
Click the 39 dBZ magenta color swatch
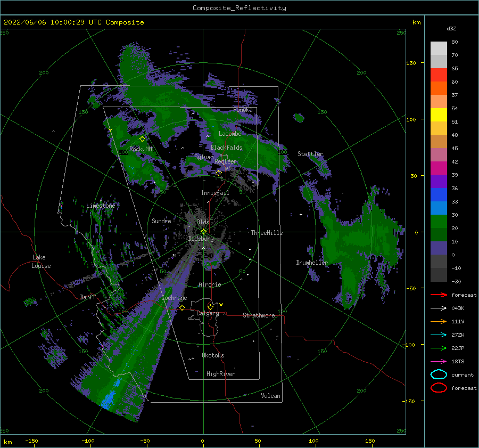[x=439, y=168]
